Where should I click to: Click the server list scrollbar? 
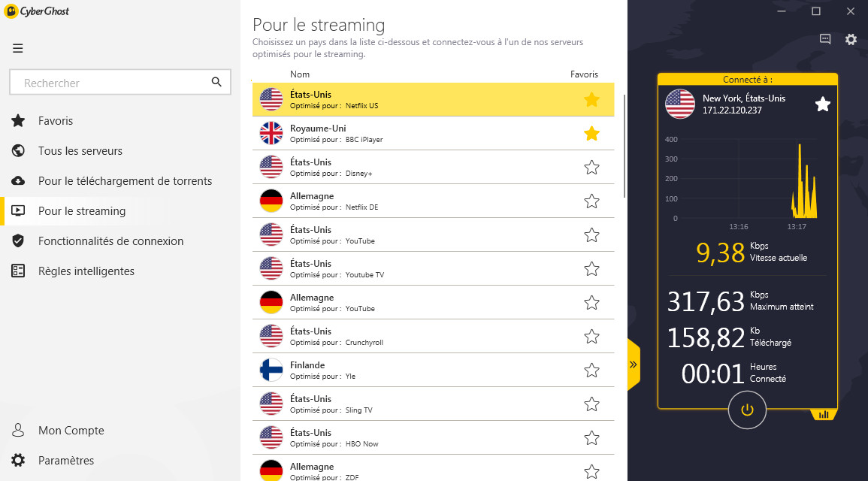click(625, 146)
